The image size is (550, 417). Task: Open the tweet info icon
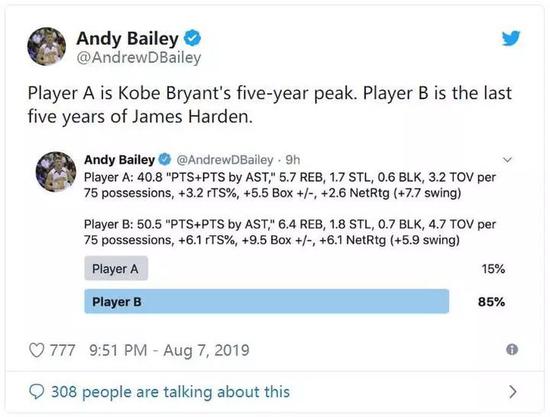(512, 350)
